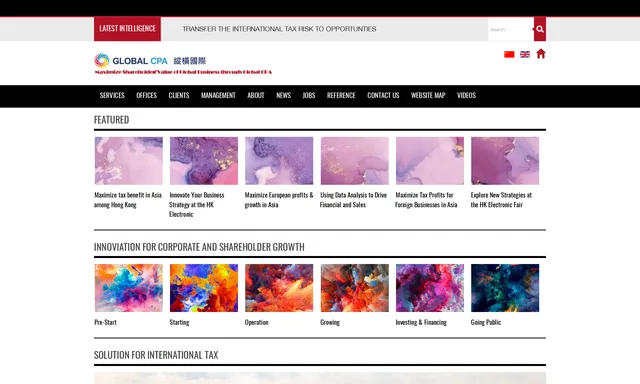
Task: Open 'Innovate Your Business Strategy at the HK Electronic'
Action: point(197,204)
